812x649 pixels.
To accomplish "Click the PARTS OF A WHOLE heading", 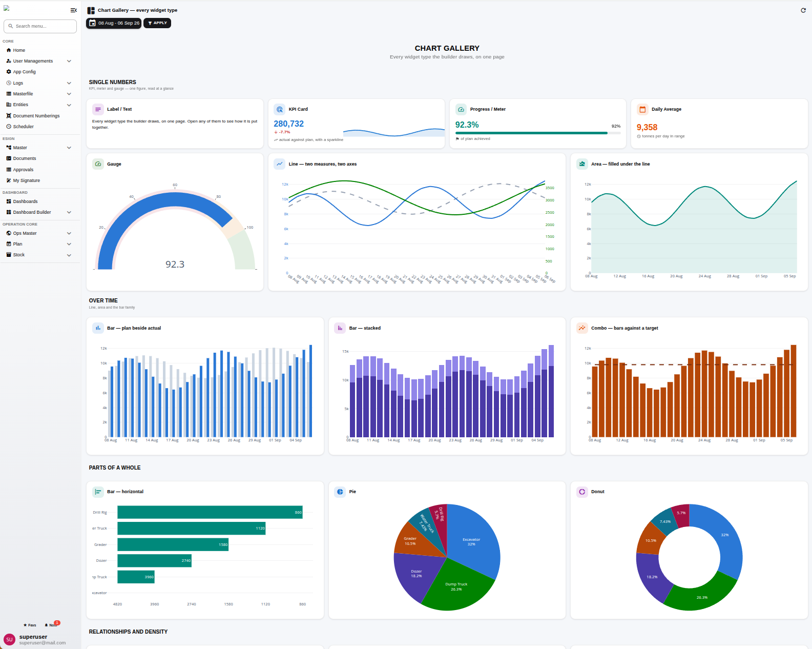I will pos(115,468).
